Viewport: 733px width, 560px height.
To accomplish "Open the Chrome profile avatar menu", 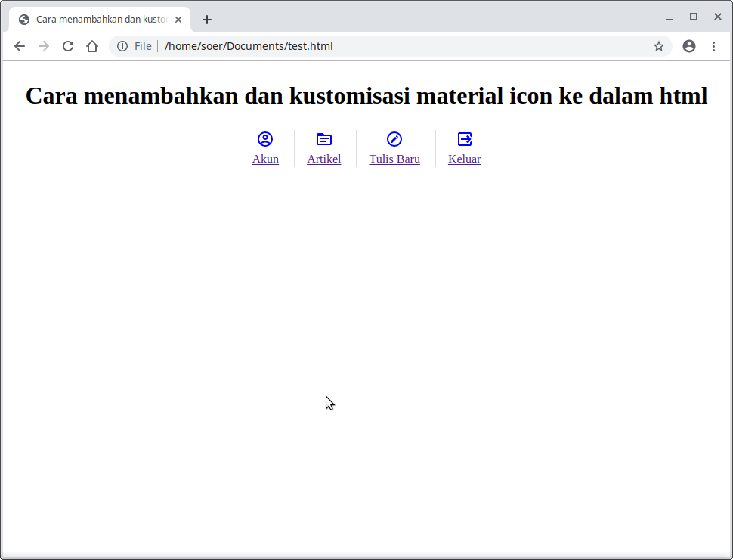I will pos(689,46).
